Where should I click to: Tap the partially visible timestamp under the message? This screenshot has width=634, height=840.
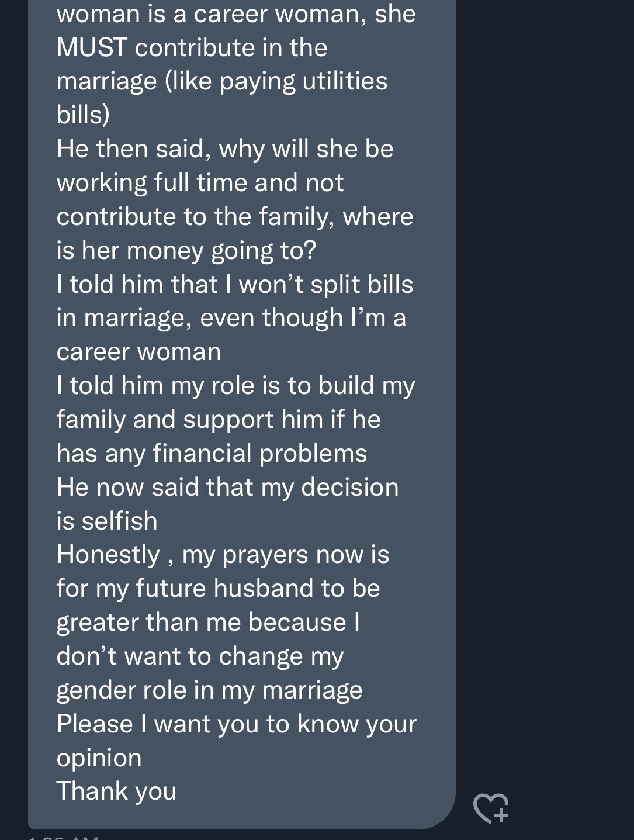(x=63, y=837)
